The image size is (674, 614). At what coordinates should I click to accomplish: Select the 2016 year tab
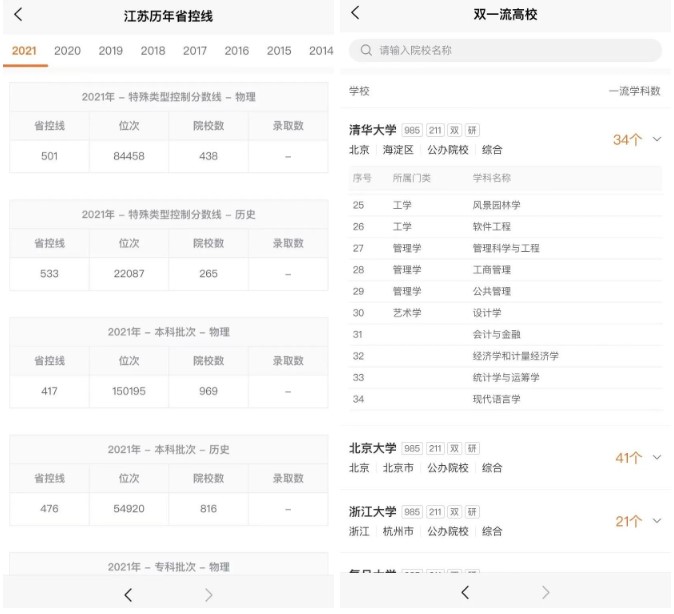coord(237,51)
